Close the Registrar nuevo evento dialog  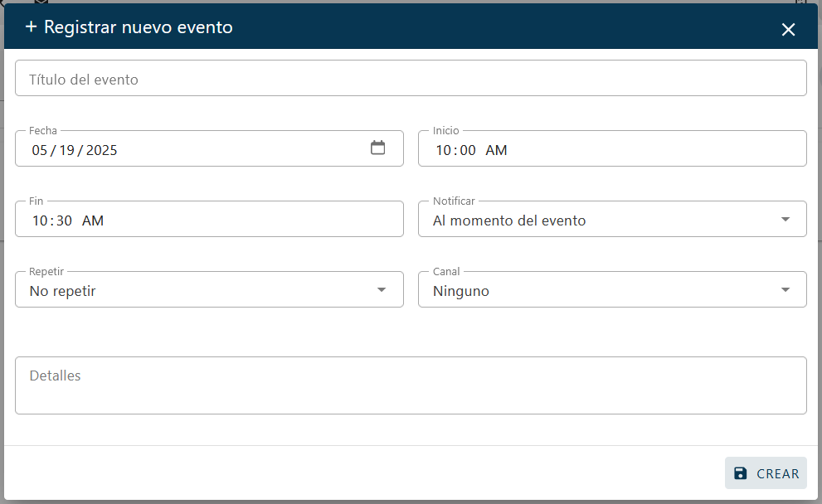[788, 29]
